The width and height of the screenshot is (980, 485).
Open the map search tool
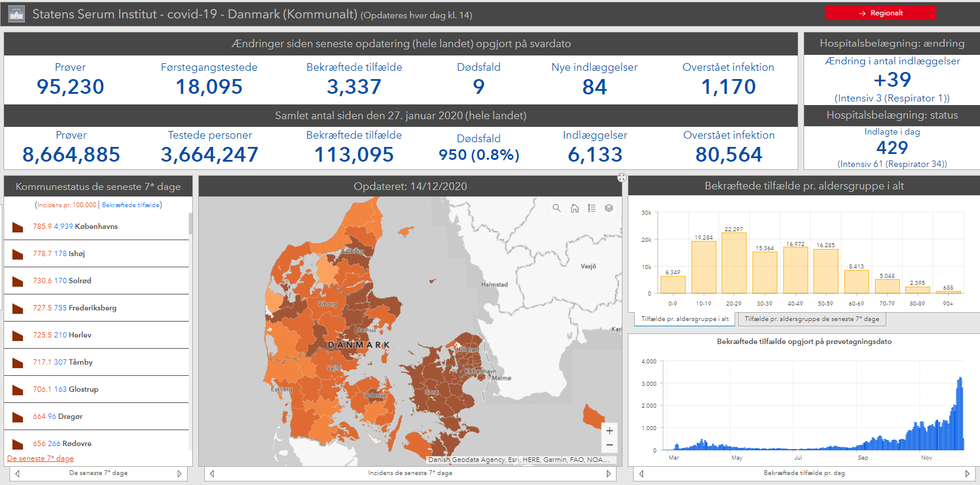(x=556, y=208)
